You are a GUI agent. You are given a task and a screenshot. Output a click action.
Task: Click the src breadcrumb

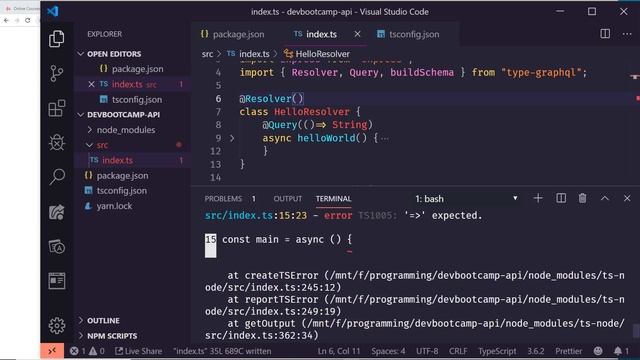[207, 54]
